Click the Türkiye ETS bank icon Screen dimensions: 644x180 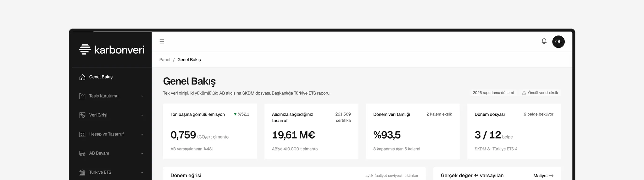click(x=82, y=172)
